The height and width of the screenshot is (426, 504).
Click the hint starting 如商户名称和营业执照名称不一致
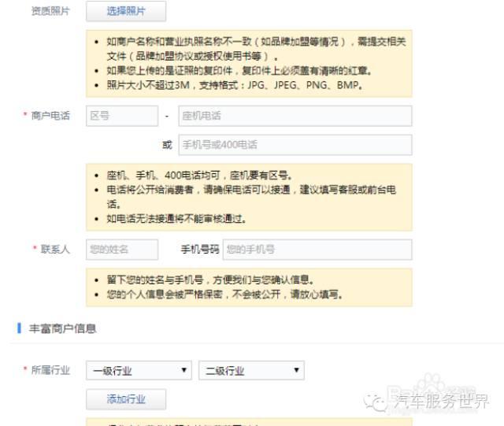pyautogui.click(x=256, y=49)
